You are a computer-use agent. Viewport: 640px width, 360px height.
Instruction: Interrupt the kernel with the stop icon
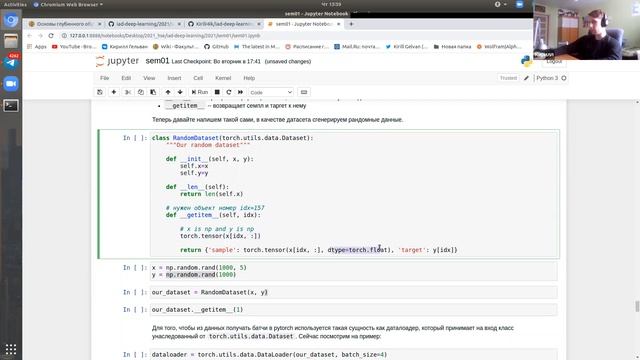217,92
